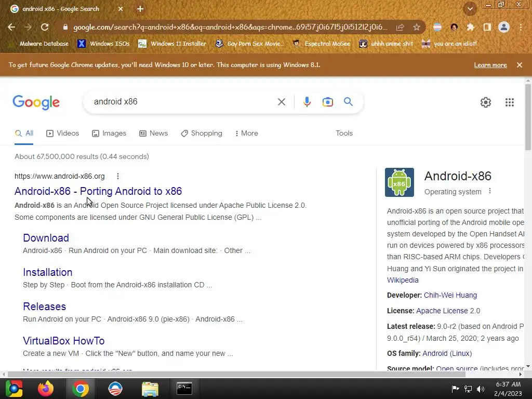Click the address bar URL
The height and width of the screenshot is (399, 532).
pos(230,27)
